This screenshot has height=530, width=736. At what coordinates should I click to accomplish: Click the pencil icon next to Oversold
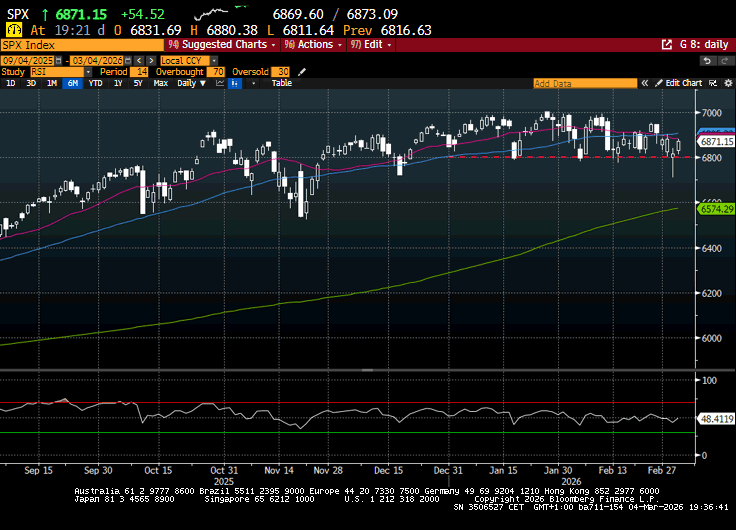click(302, 72)
